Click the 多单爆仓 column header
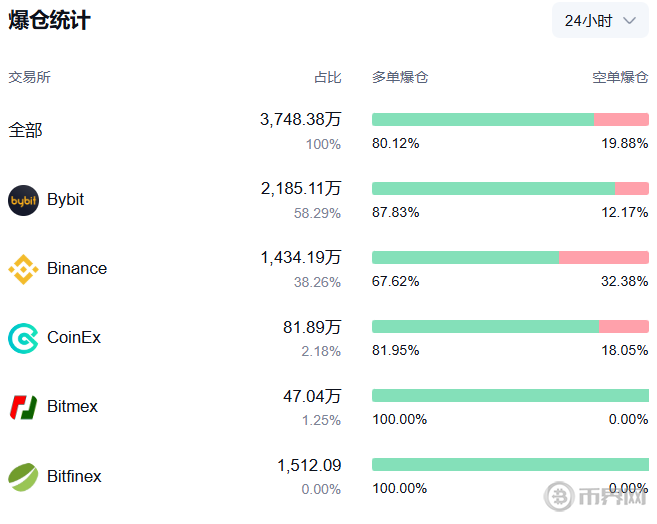This screenshot has width=657, height=524. coord(400,77)
